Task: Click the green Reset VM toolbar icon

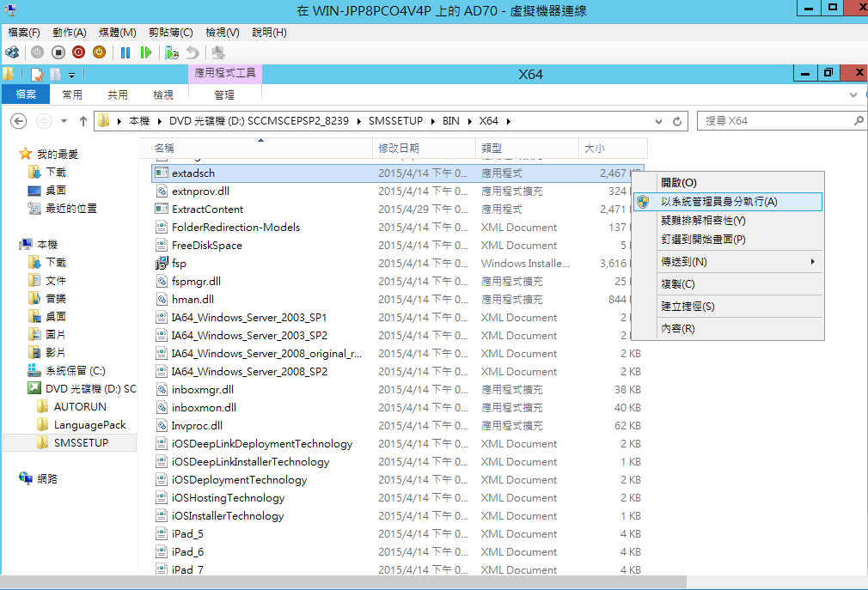Action: coord(145,52)
